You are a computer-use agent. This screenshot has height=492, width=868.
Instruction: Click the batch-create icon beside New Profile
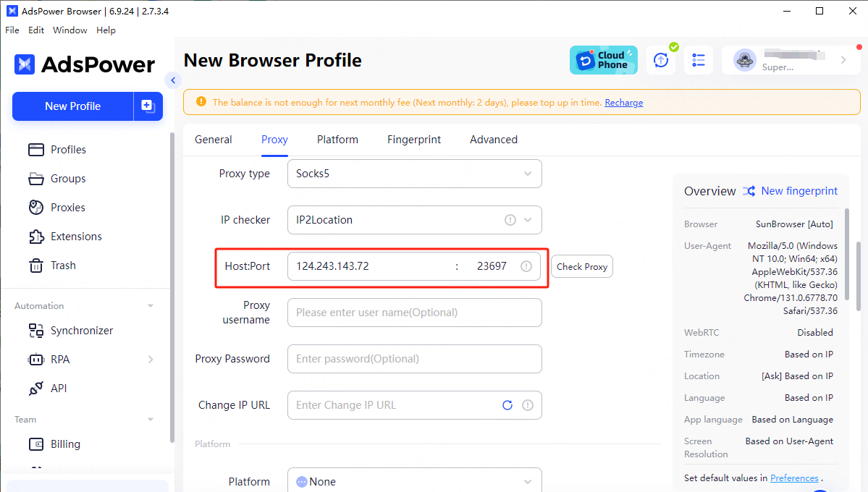148,106
